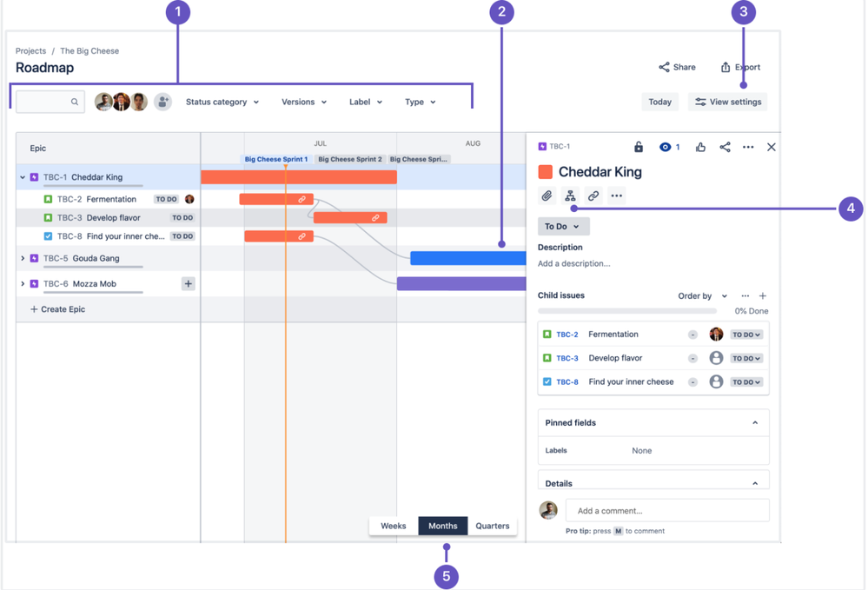868x590 pixels.
Task: Open Develop flavor TO DO status dropdown in child issues
Action: 746,358
